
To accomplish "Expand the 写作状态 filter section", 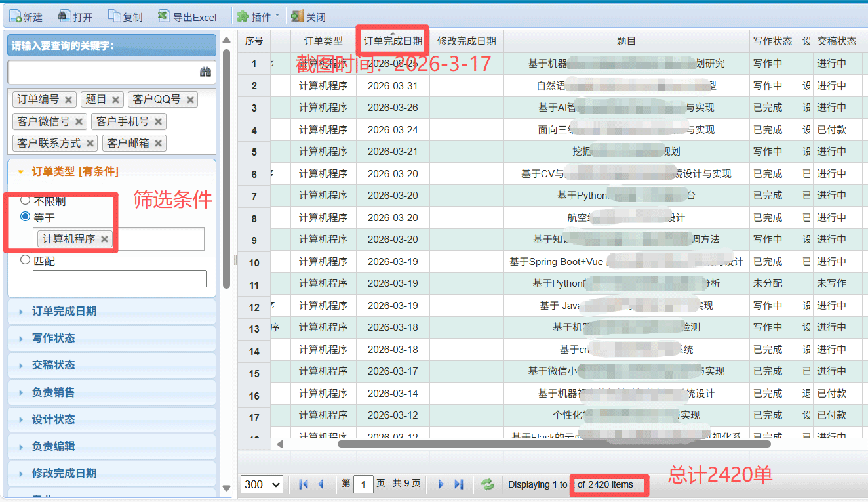I will pyautogui.click(x=53, y=338).
